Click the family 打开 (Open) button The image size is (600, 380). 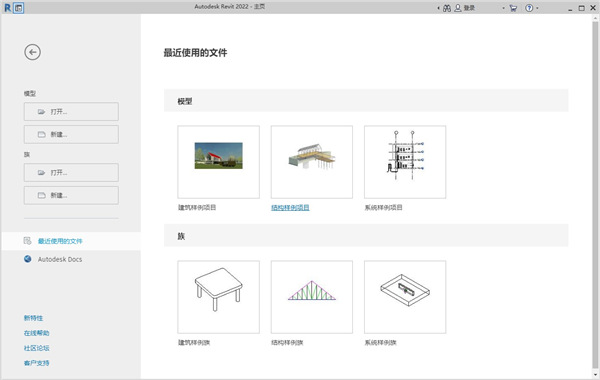71,173
